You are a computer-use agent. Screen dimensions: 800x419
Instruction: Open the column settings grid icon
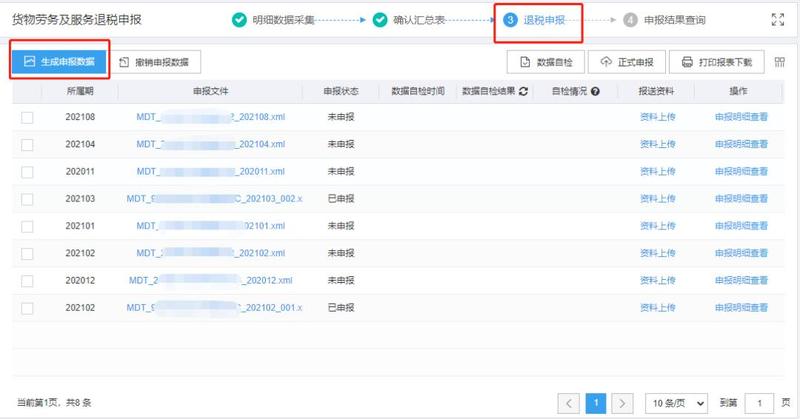pyautogui.click(x=779, y=62)
